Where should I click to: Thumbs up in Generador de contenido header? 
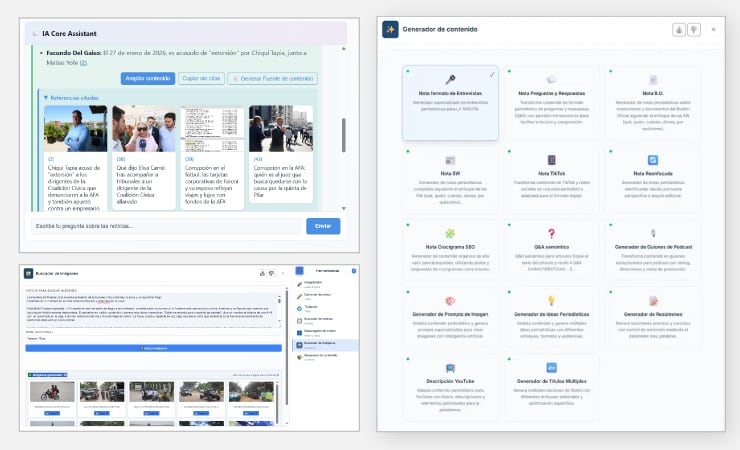click(x=679, y=30)
